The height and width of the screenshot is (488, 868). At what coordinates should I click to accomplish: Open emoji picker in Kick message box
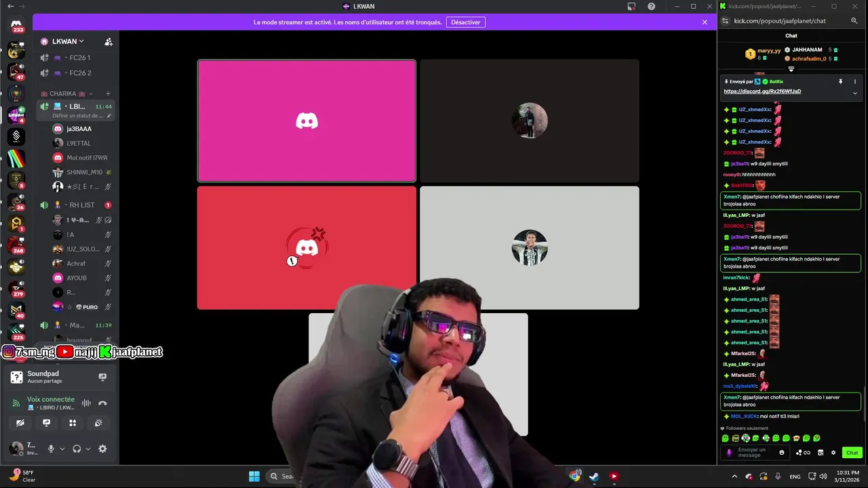pos(782,453)
